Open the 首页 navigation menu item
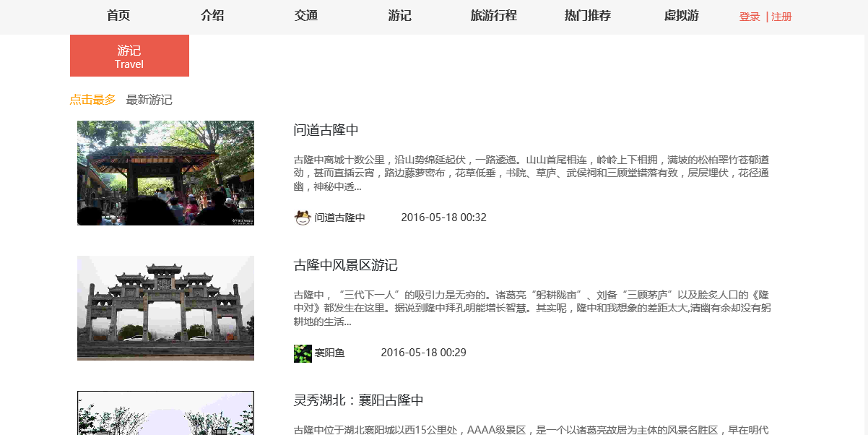Image resolution: width=868 pixels, height=435 pixels. 118,16
